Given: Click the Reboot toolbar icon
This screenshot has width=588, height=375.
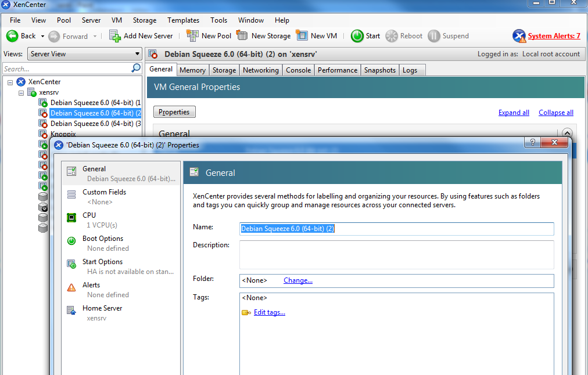Looking at the screenshot, I should (392, 36).
